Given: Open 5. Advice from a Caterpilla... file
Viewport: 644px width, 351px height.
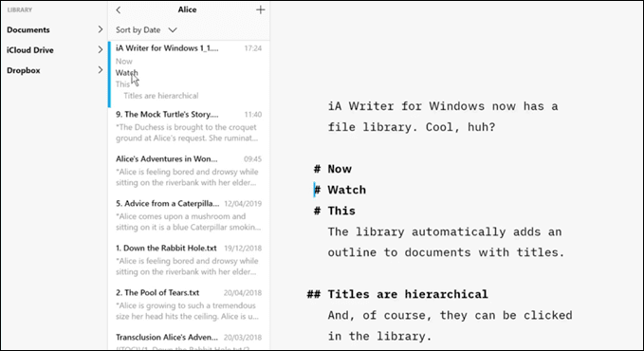Looking at the screenshot, I should point(167,203).
